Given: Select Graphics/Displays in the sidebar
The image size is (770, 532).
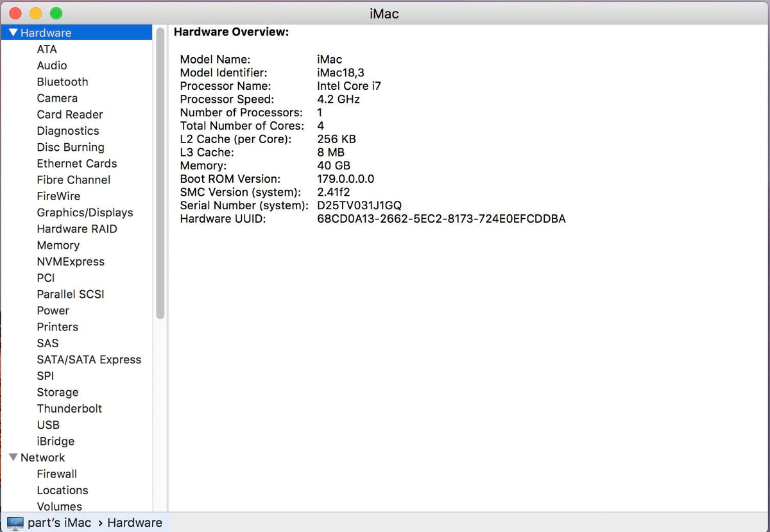Looking at the screenshot, I should (85, 212).
